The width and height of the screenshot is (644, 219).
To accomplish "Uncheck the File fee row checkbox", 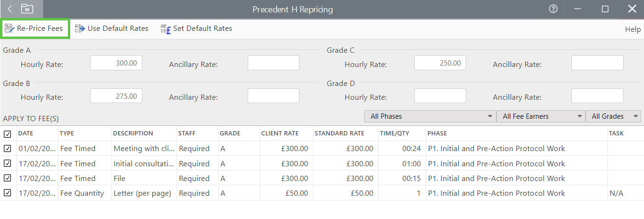I will [x=8, y=178].
